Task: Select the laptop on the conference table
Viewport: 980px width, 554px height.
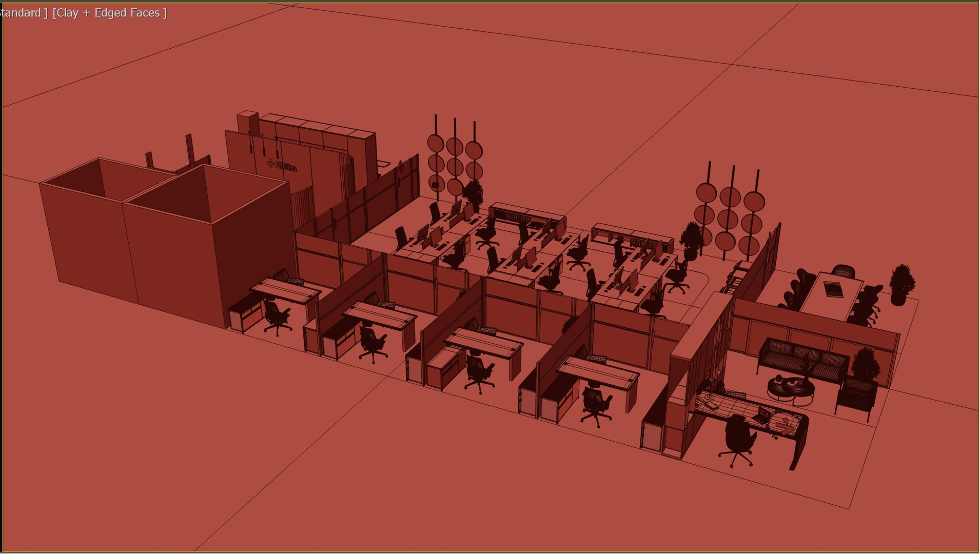Action: (x=833, y=289)
